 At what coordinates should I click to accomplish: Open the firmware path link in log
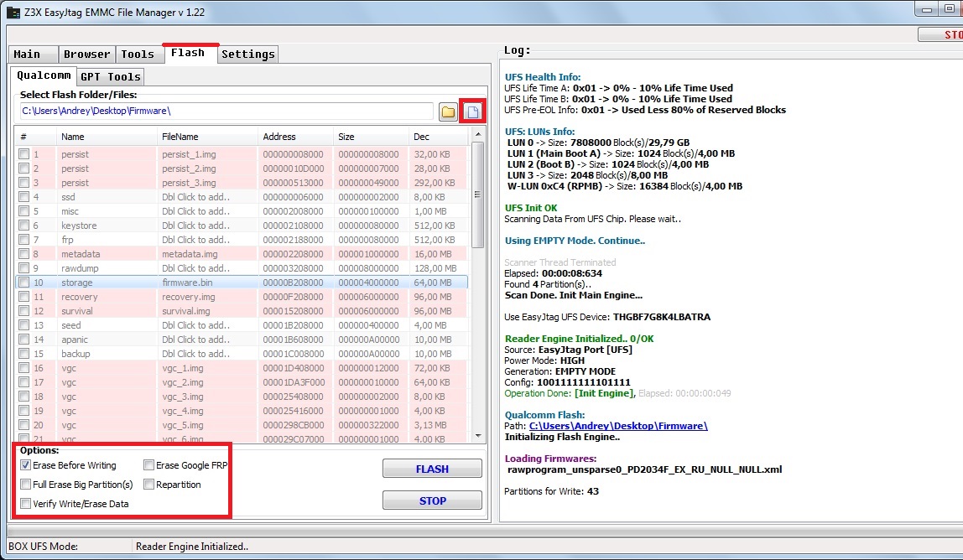(618, 426)
